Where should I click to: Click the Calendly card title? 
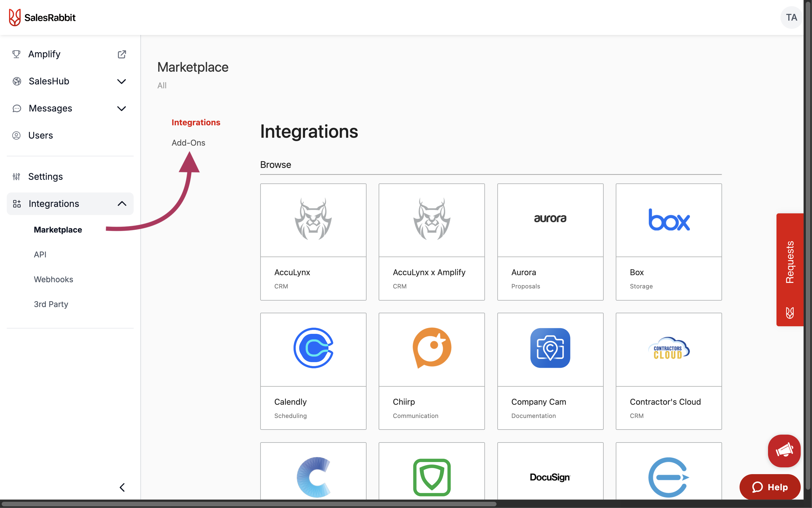click(x=290, y=402)
